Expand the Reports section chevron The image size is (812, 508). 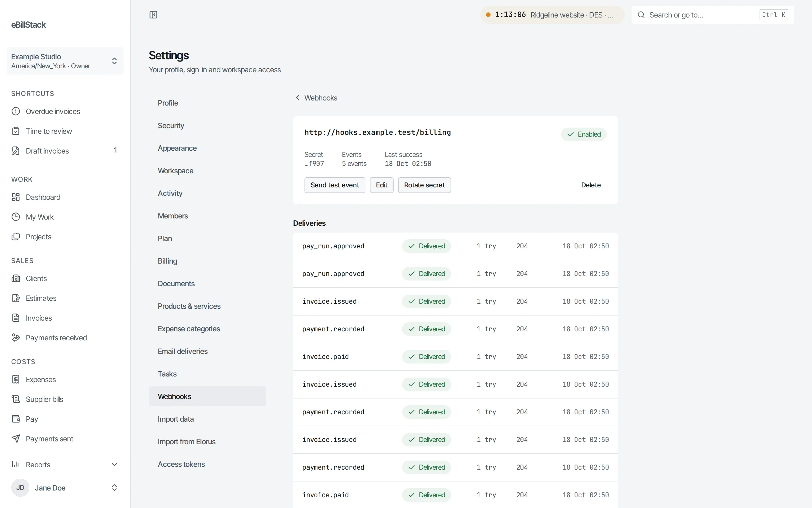pyautogui.click(x=114, y=464)
